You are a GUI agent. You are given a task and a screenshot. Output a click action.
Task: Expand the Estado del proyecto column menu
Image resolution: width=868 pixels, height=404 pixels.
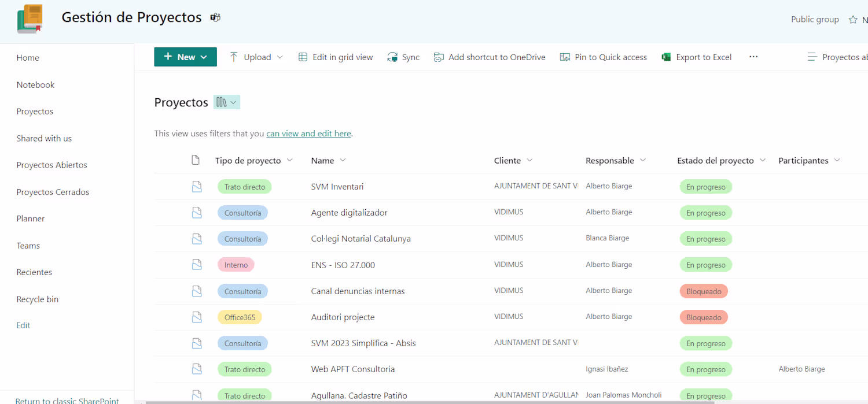click(x=763, y=160)
